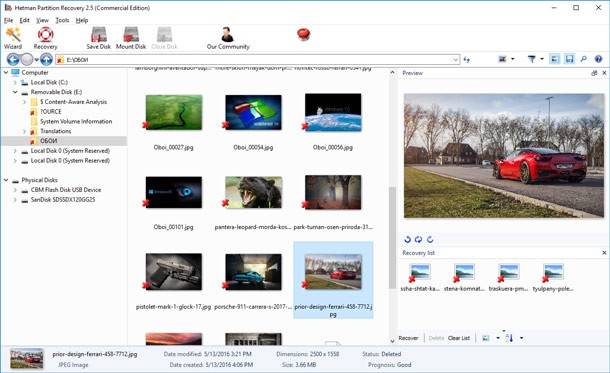Select Oboi_00101.jpg thumbnail
This screenshot has width=610, height=373.
tap(174, 192)
